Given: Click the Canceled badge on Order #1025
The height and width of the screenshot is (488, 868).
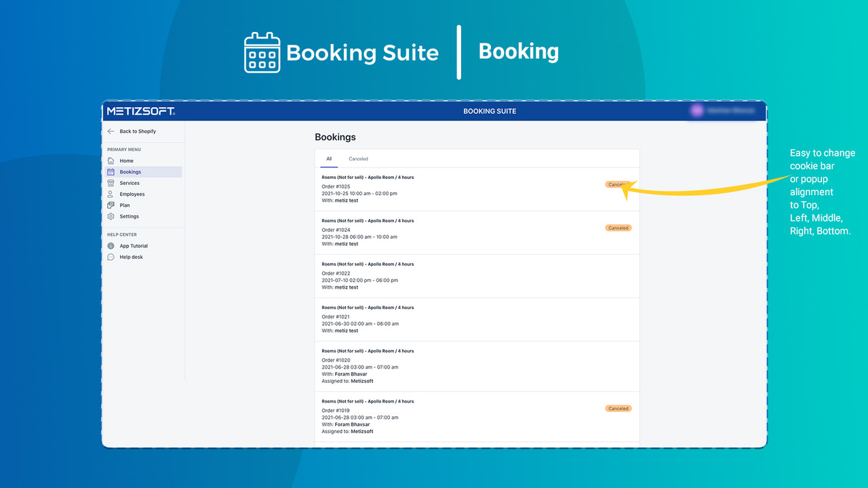Looking at the screenshot, I should 618,184.
